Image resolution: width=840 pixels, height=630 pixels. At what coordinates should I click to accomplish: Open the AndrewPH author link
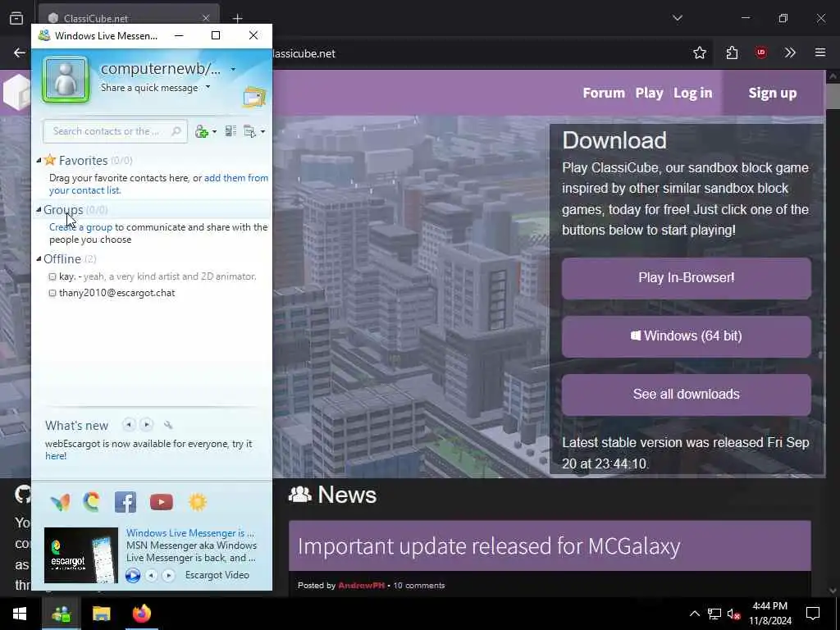tap(361, 586)
